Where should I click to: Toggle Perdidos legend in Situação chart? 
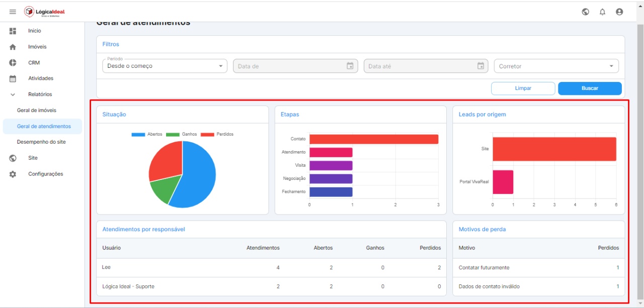coord(217,134)
